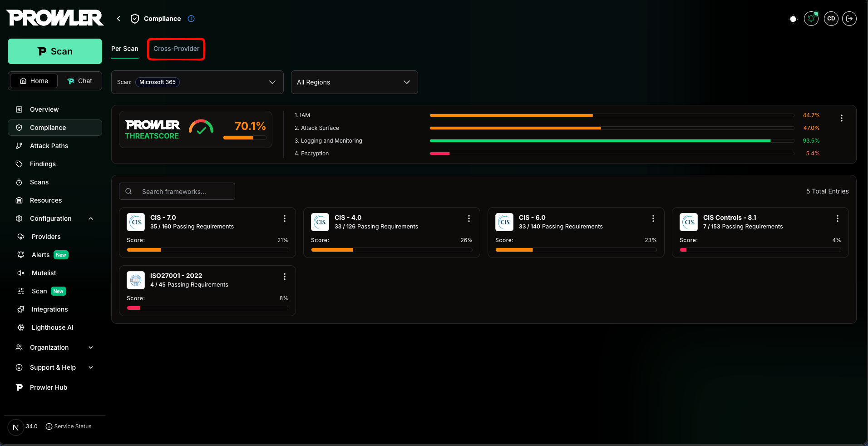868x446 pixels.
Task: Click the ISO27001 - 2022 logo
Action: tap(136, 280)
